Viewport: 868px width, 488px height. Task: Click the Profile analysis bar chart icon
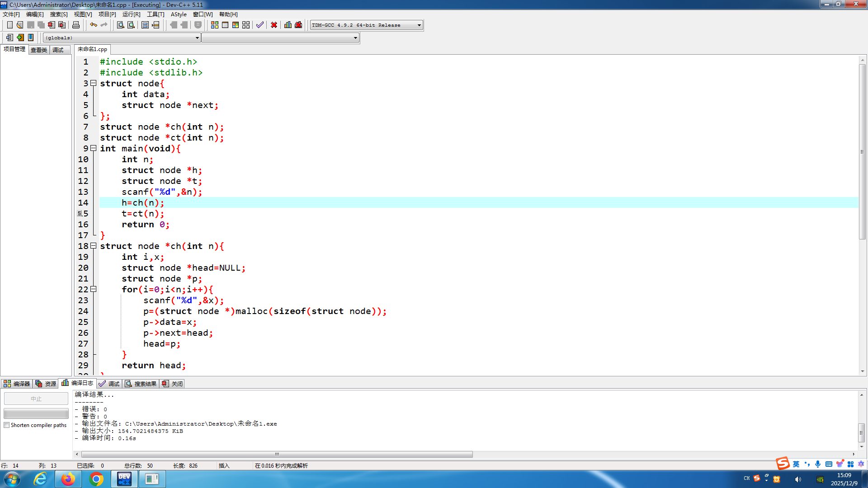coord(288,25)
